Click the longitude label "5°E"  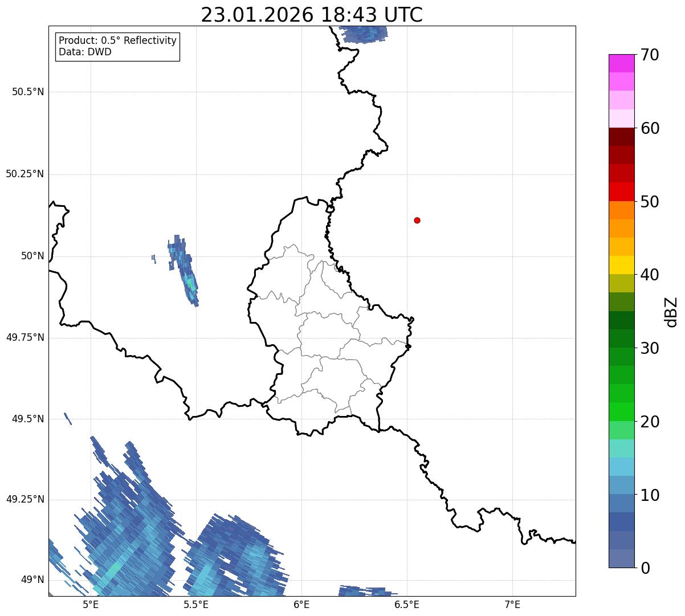point(91,604)
